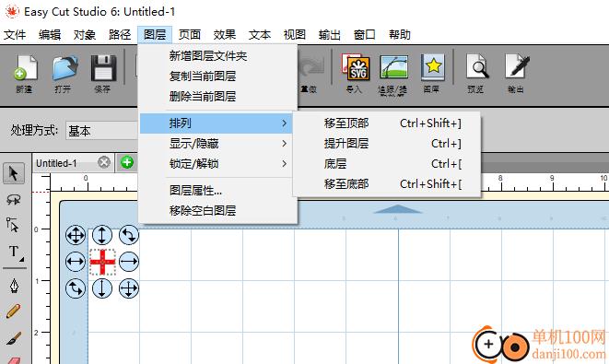Expand the 排列 submenu
This screenshot has height=364, width=609.
(x=216, y=123)
